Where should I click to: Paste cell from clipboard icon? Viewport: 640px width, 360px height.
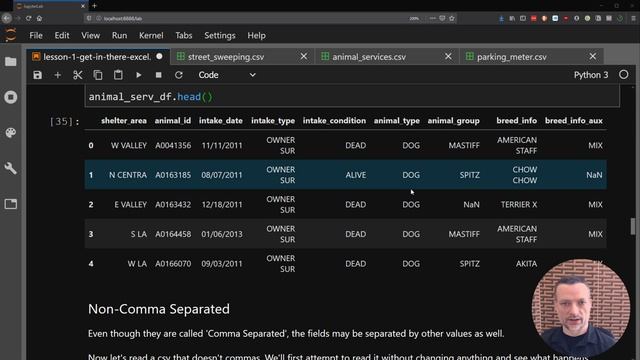coord(118,75)
